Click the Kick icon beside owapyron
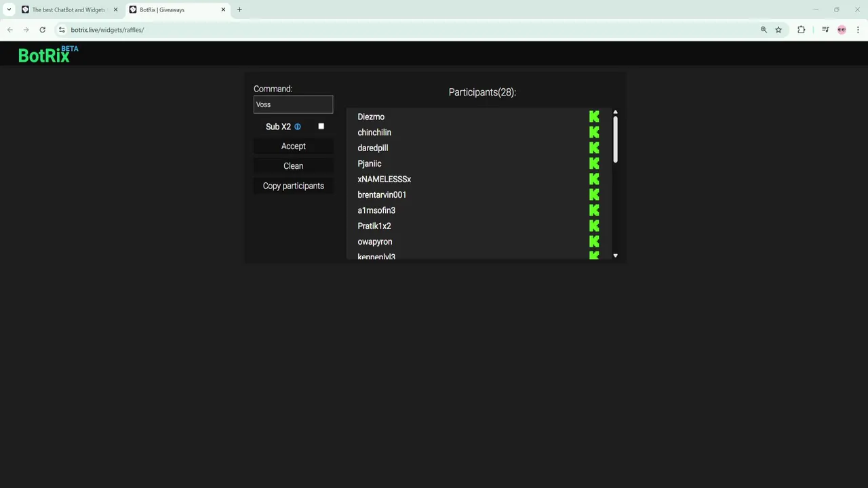868x488 pixels. pos(594,241)
